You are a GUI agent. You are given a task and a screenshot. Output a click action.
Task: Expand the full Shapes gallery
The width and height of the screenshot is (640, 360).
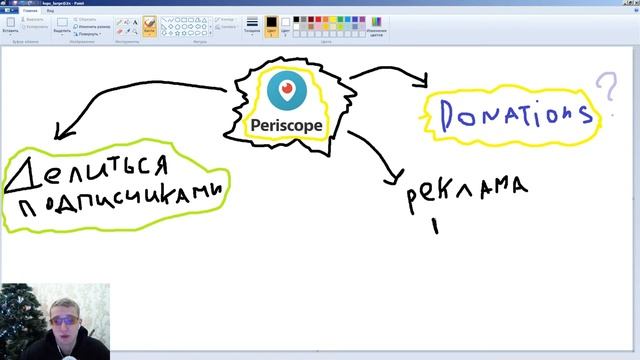210,33
